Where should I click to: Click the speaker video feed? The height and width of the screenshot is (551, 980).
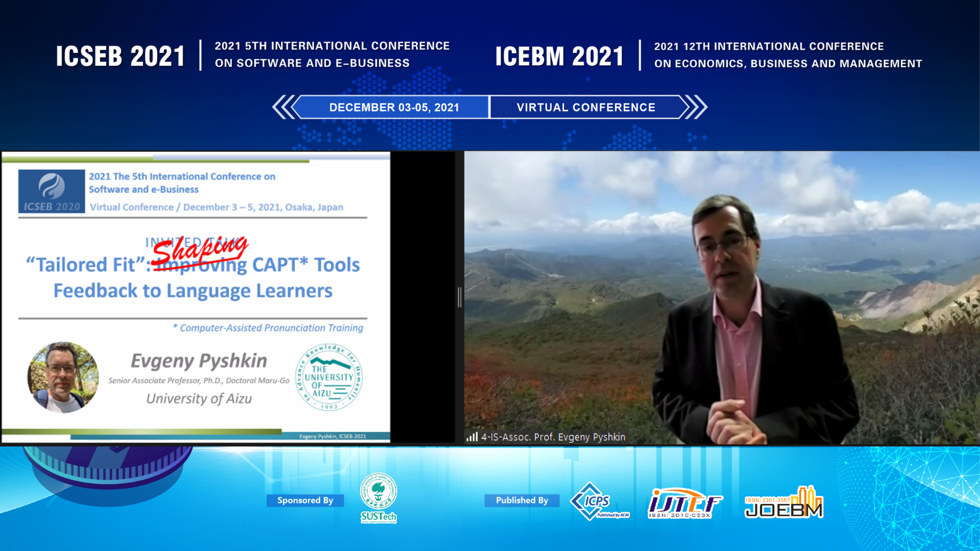[722, 297]
